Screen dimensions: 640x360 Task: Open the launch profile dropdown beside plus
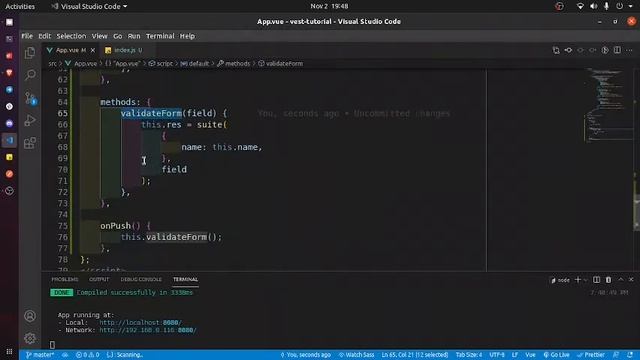[x=586, y=280]
